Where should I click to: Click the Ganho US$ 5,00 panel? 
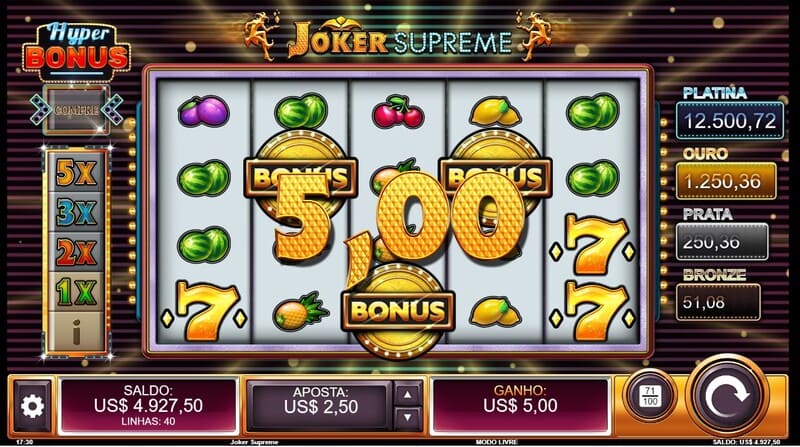[520, 406]
